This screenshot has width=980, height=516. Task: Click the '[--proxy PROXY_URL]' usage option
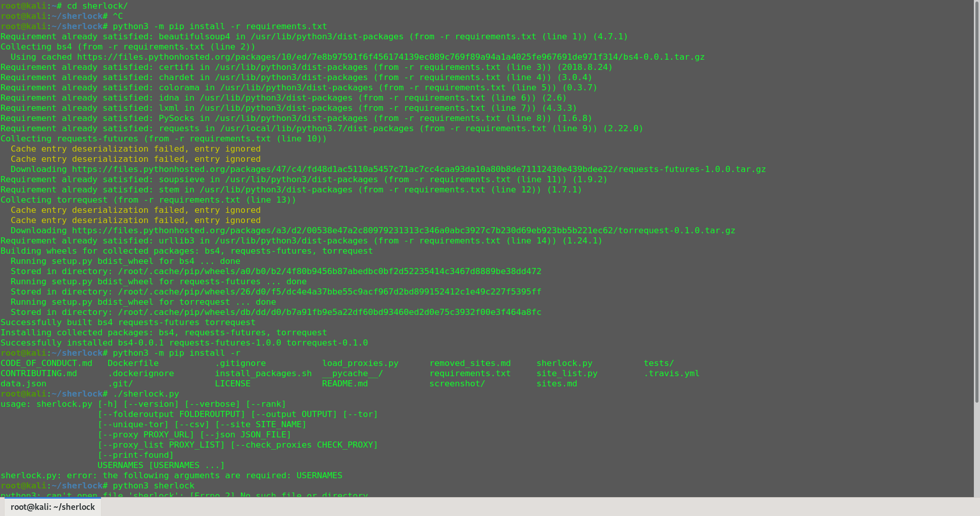[146, 435]
